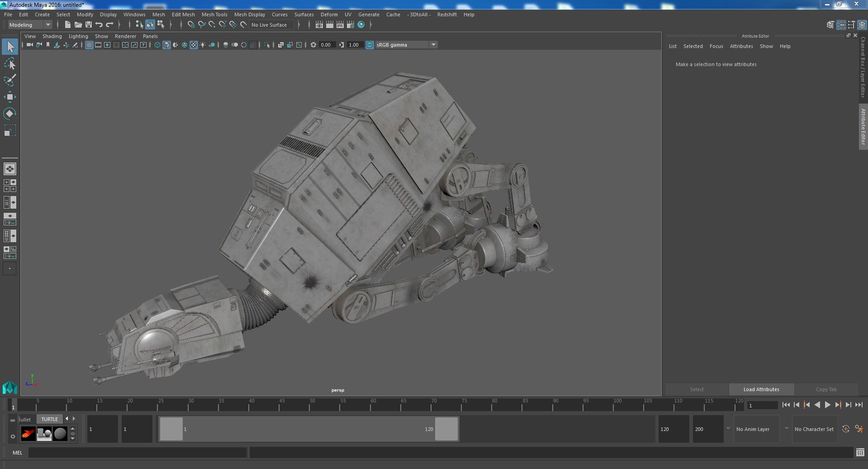Open the Render View window icon
868x469 pixels.
pyautogui.click(x=319, y=25)
